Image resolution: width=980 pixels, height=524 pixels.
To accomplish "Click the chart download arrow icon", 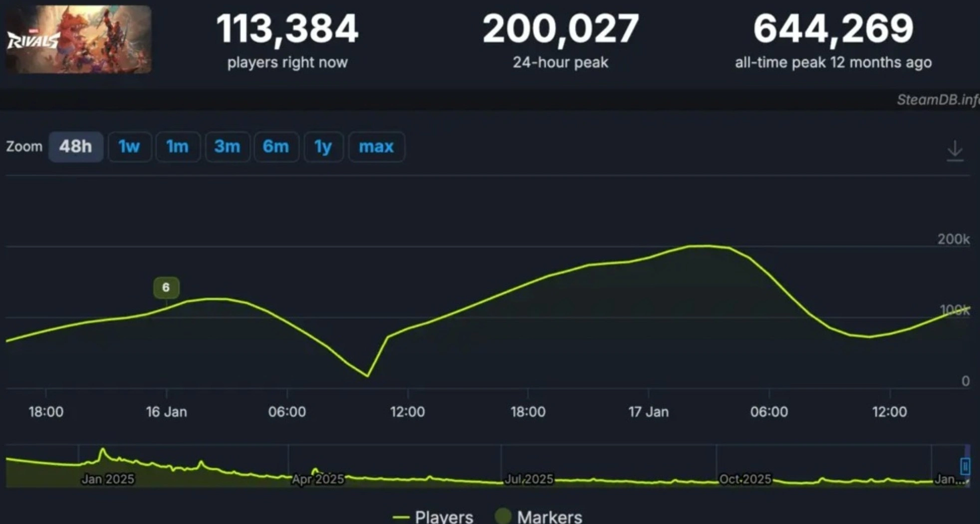I will (955, 150).
